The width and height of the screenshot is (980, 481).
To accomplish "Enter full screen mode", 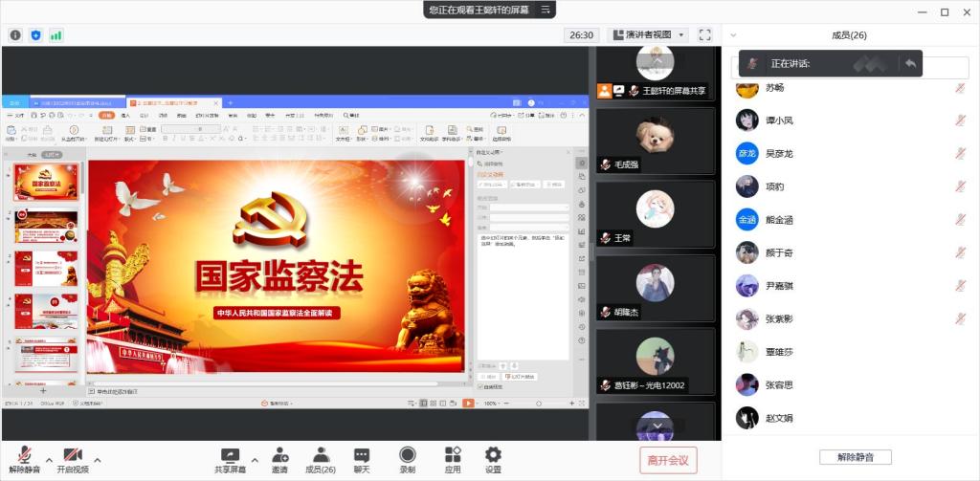I will (x=704, y=34).
